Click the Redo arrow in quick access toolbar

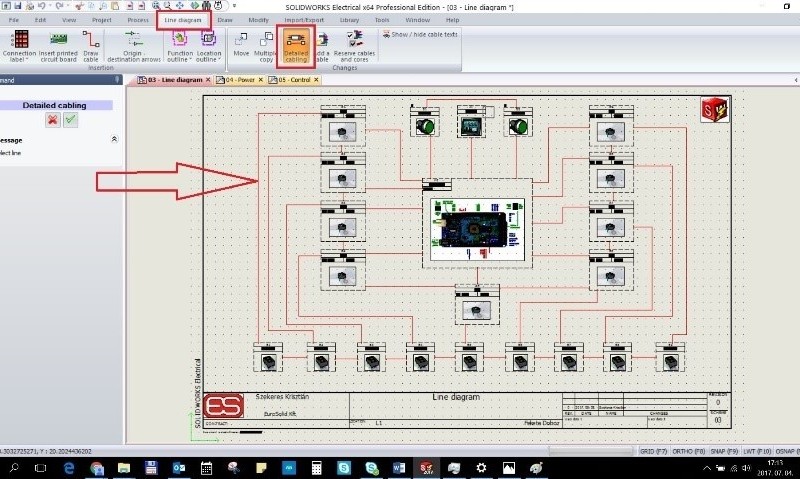(59, 6)
